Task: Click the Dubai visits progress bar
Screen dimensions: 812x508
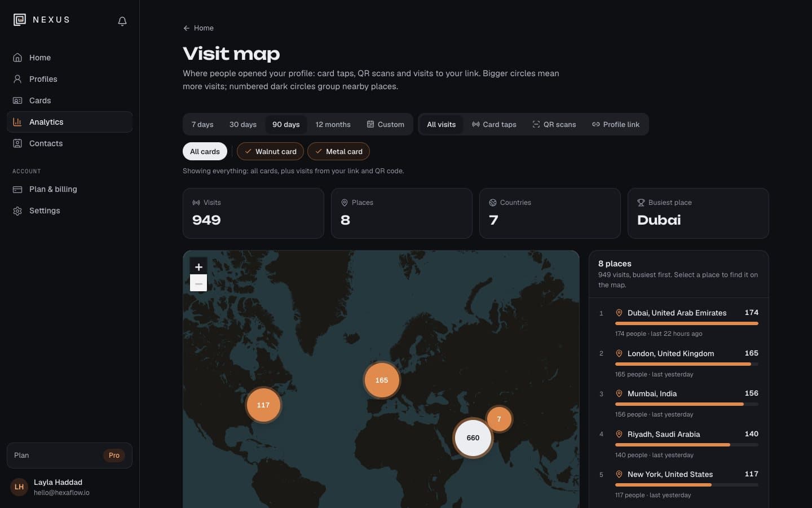Action: click(687, 323)
